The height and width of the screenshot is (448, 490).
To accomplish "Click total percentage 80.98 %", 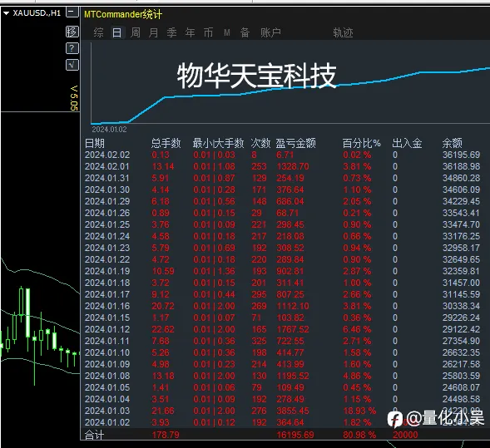I will (x=359, y=435).
